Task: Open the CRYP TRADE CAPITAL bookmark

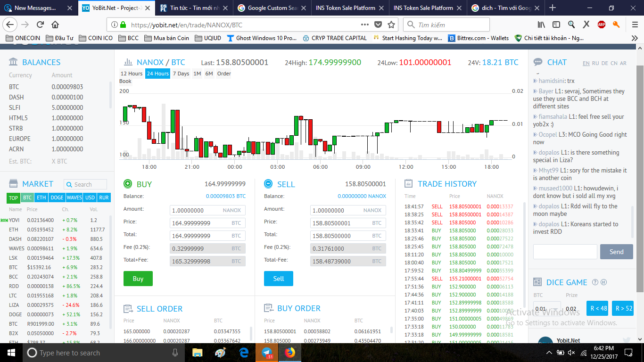Action: pyautogui.click(x=335, y=38)
